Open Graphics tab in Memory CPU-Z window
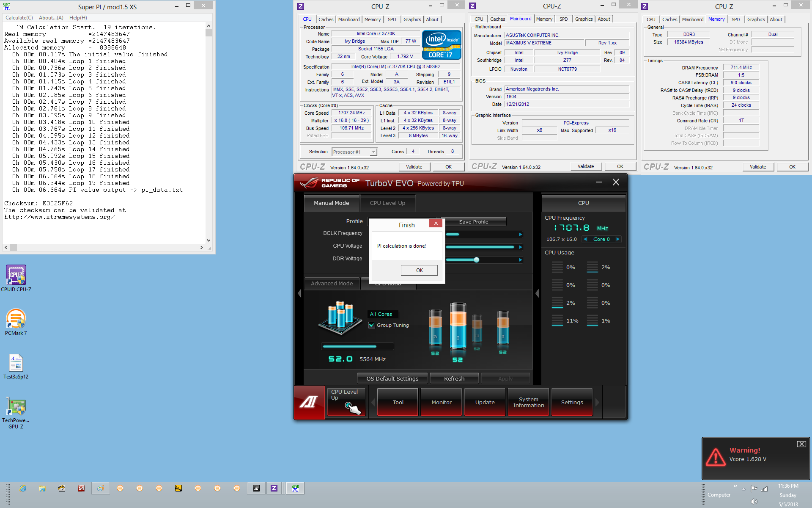 756,19
